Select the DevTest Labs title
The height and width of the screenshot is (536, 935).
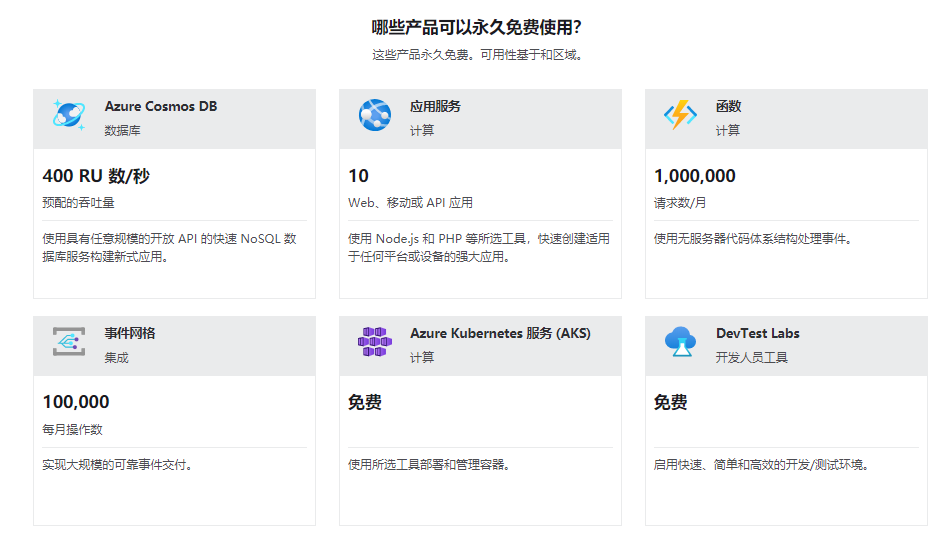click(757, 333)
